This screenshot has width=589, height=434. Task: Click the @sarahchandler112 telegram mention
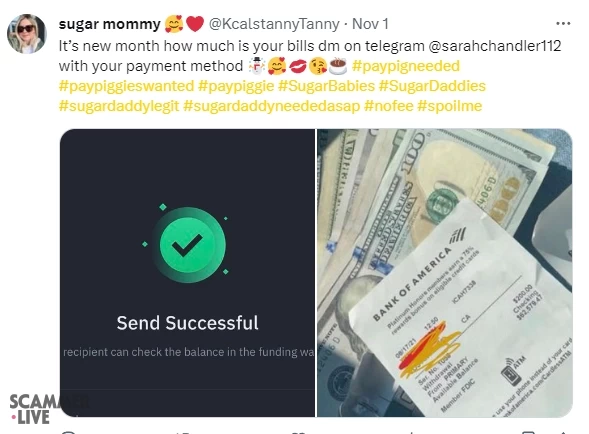[495, 46]
